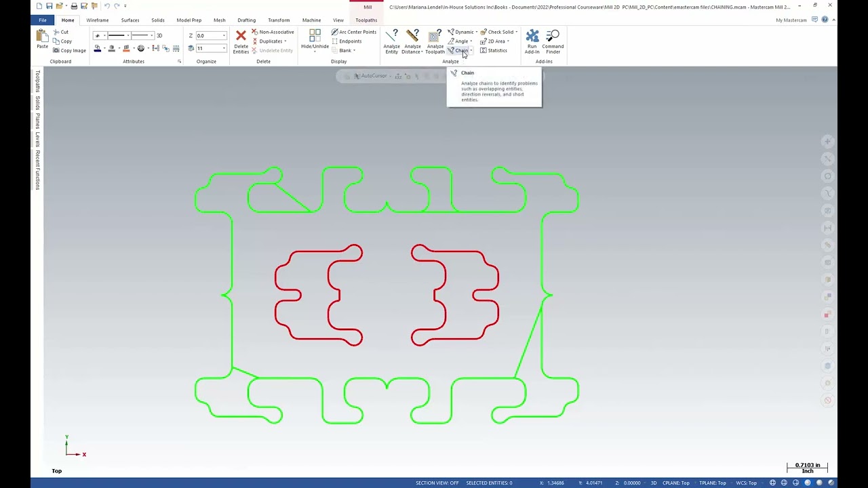
Task: Click the Undo arrow in quick access toolbar
Action: [x=106, y=6]
